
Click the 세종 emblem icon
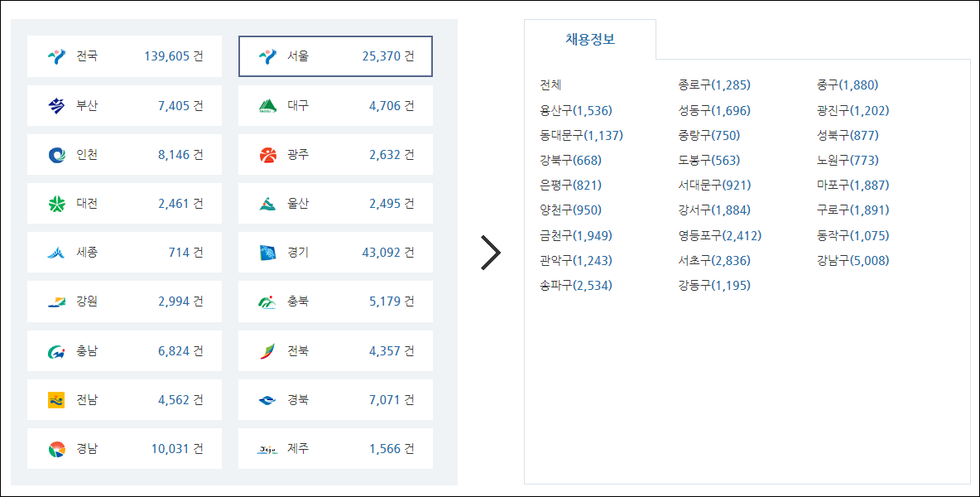click(56, 253)
